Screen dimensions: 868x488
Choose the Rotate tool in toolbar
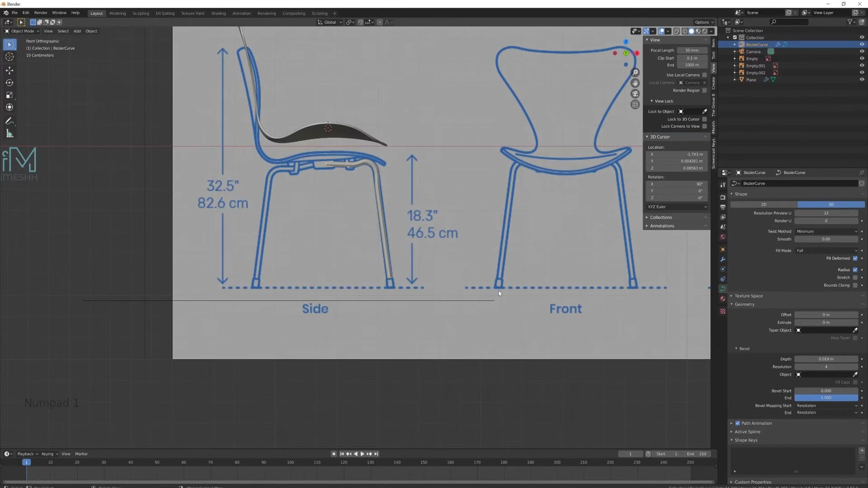(x=9, y=83)
